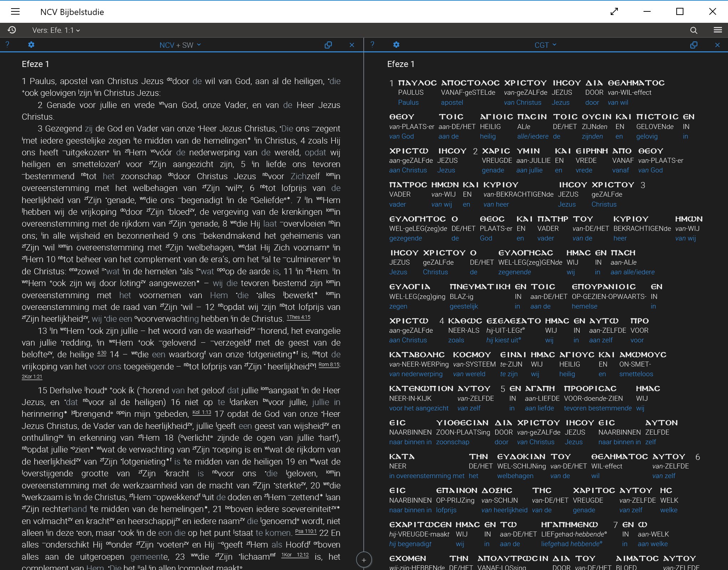This screenshot has width=728, height=570.
Task: Open settings gear in NCV + SW pane
Action: [31, 45]
